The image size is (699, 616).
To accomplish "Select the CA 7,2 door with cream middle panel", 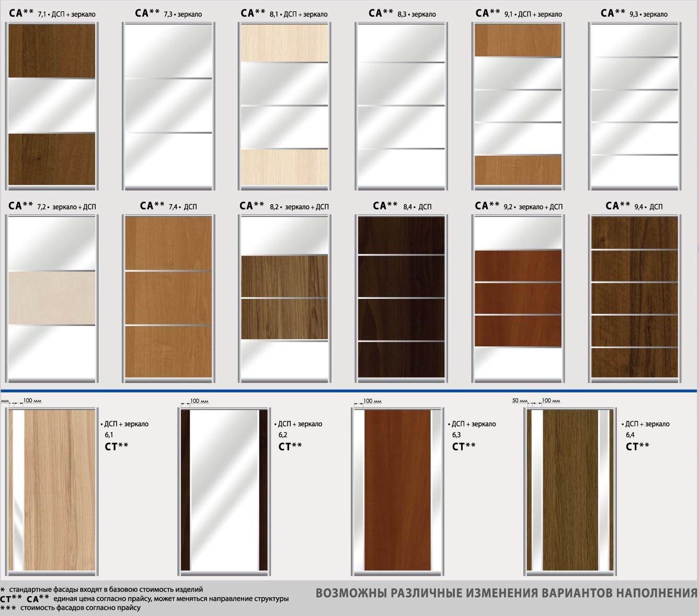I will [52, 298].
